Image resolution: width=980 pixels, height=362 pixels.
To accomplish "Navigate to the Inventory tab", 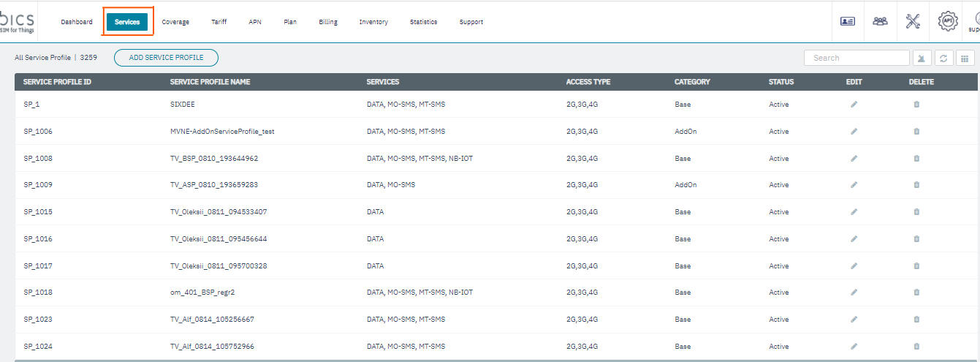I will [373, 22].
